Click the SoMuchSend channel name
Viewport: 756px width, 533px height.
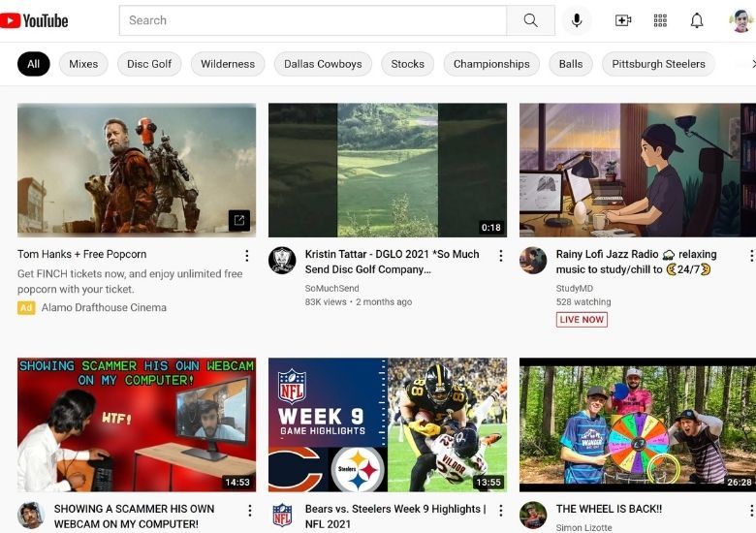click(x=331, y=288)
